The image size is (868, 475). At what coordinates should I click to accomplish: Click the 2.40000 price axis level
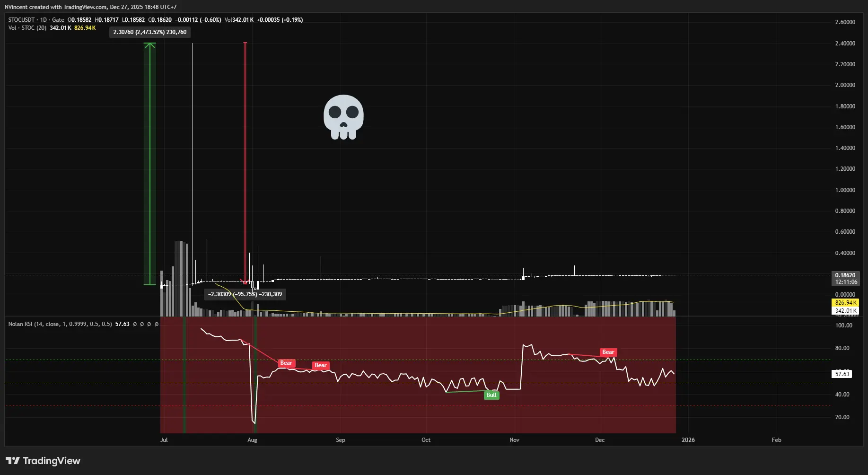tap(845, 44)
